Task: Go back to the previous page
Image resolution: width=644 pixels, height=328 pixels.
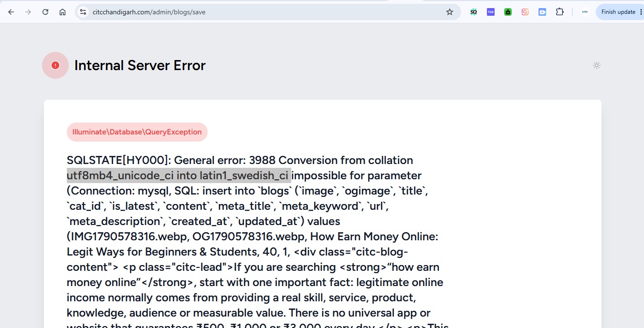Action: point(11,12)
